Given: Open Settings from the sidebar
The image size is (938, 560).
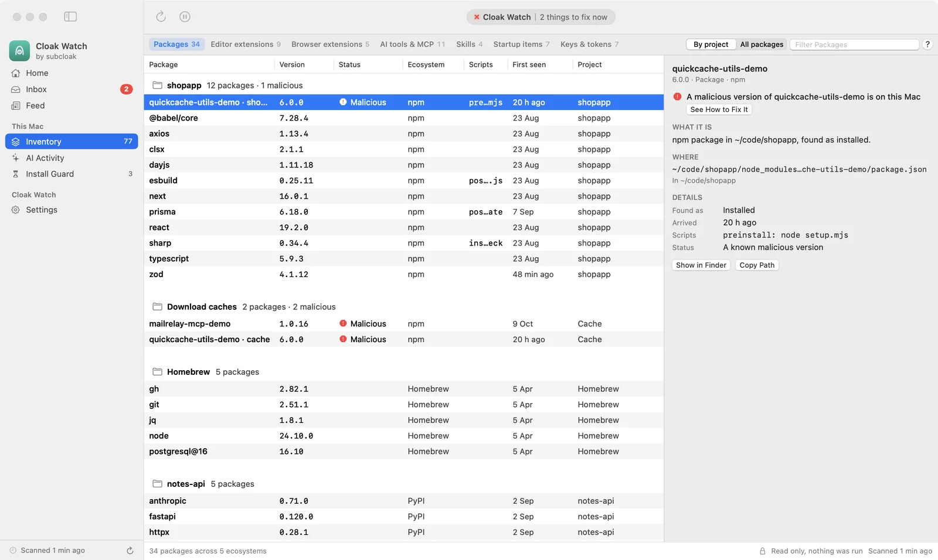Looking at the screenshot, I should tap(72, 210).
